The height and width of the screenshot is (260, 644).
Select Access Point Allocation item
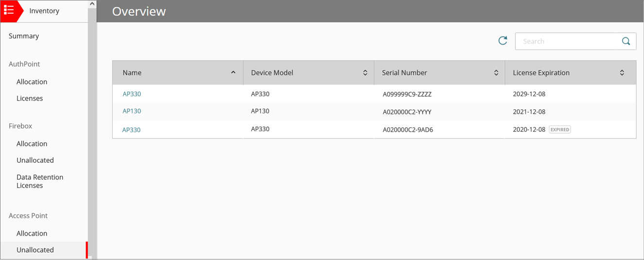click(32, 233)
